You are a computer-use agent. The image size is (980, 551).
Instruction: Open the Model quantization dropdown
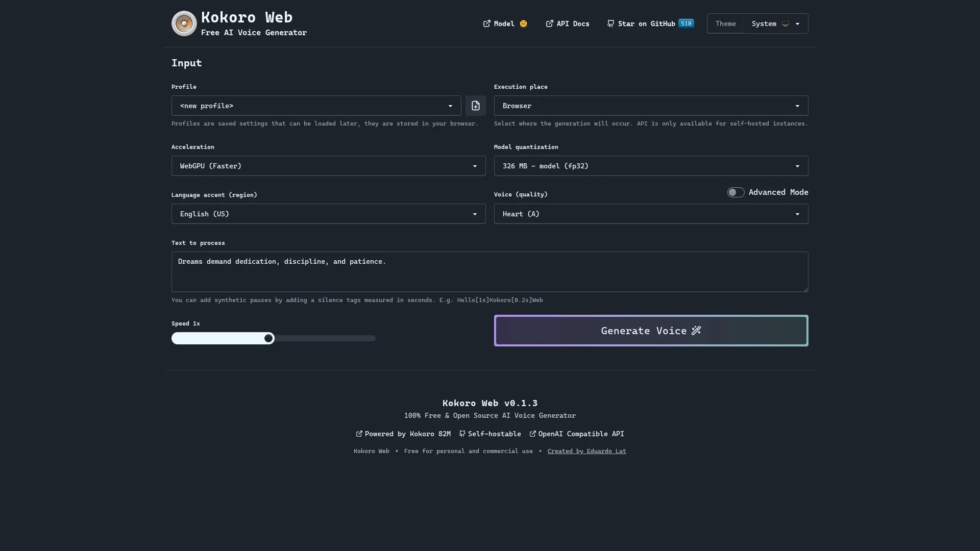point(651,166)
